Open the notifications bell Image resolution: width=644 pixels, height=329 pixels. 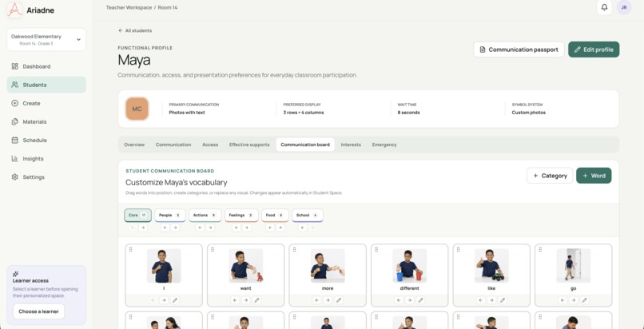tap(604, 7)
